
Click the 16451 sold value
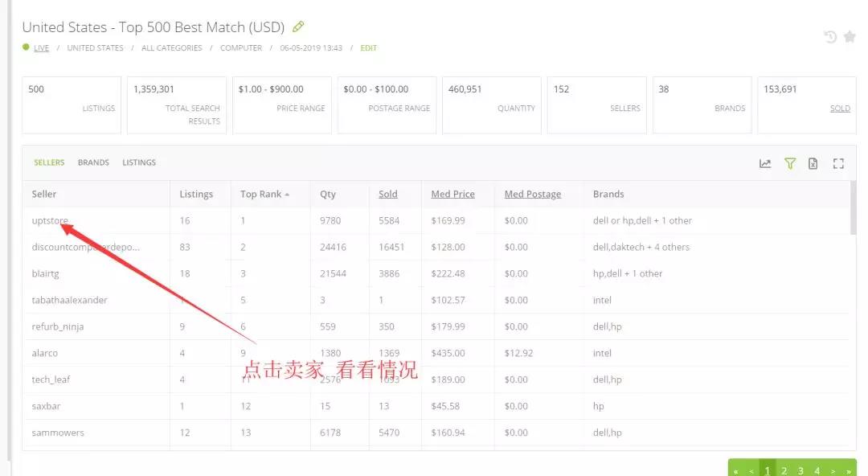click(x=391, y=247)
